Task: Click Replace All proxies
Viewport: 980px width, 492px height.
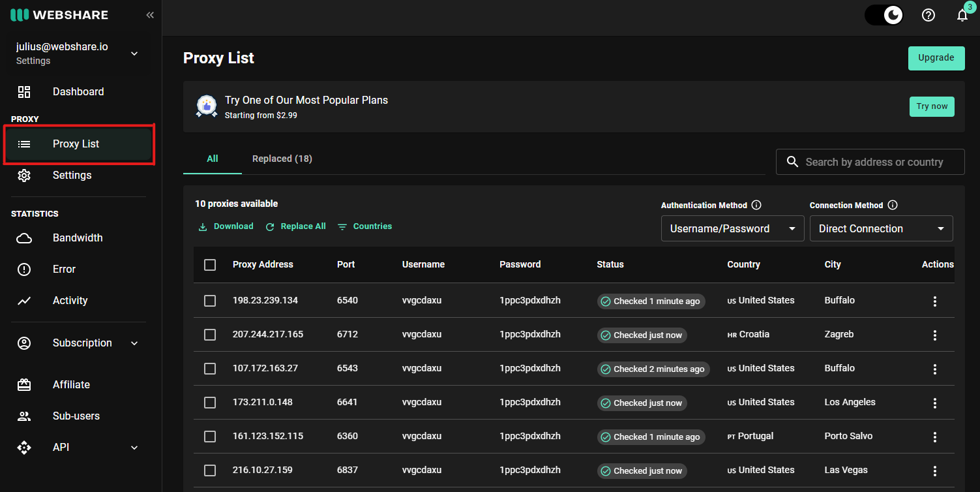Action: pyautogui.click(x=295, y=226)
